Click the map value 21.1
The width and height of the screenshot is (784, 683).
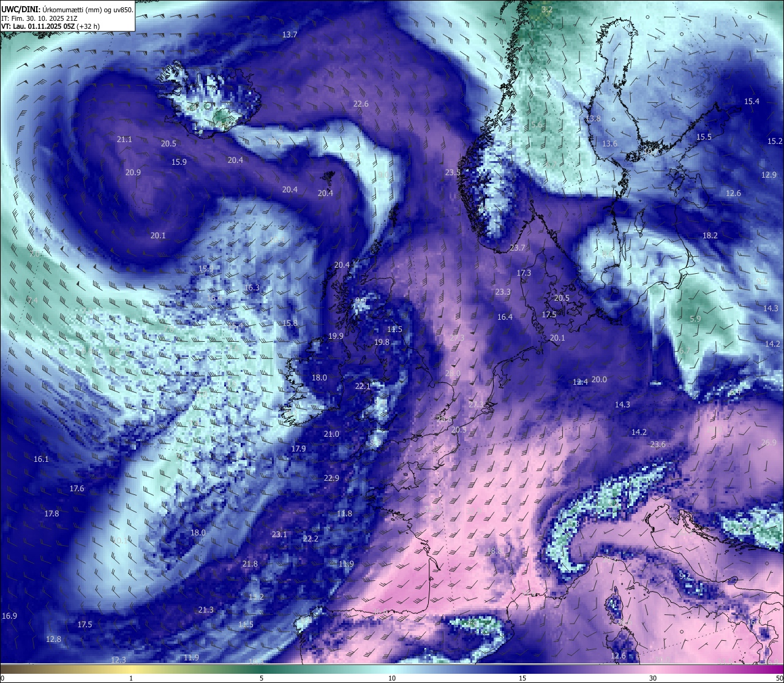(x=124, y=140)
